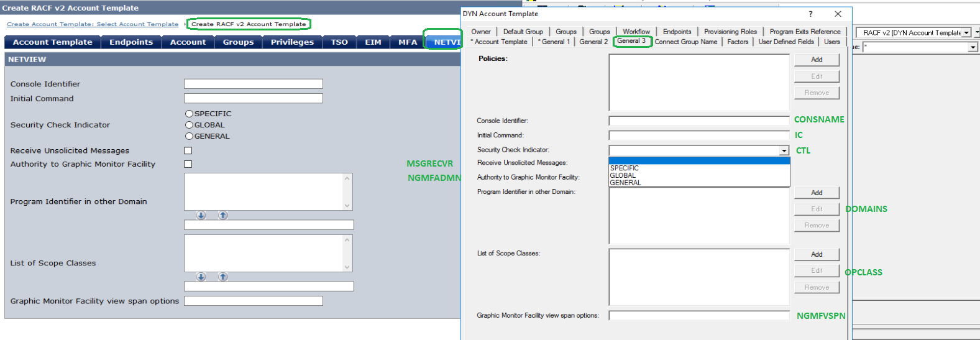Image resolution: width=980 pixels, height=340 pixels.
Task: Move up arrow under List of Scope Classes
Action: tap(222, 277)
